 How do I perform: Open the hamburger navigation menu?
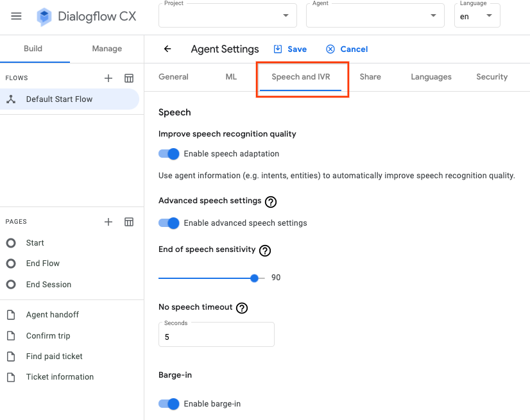(16, 16)
